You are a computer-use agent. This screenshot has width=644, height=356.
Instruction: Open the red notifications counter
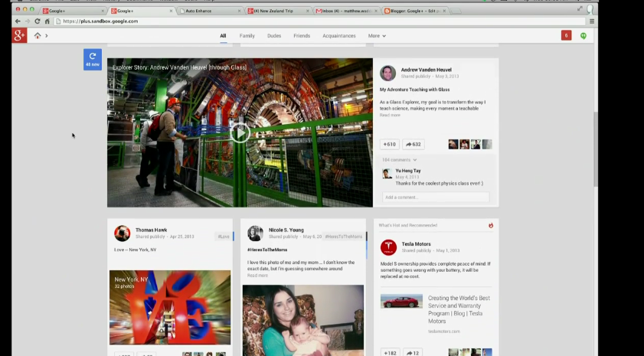[x=567, y=36]
